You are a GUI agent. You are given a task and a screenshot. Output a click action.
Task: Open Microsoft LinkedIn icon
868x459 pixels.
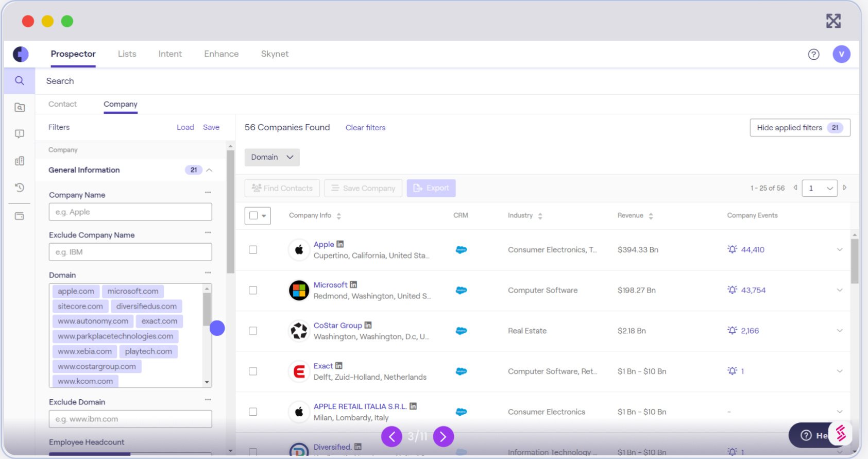353,284
